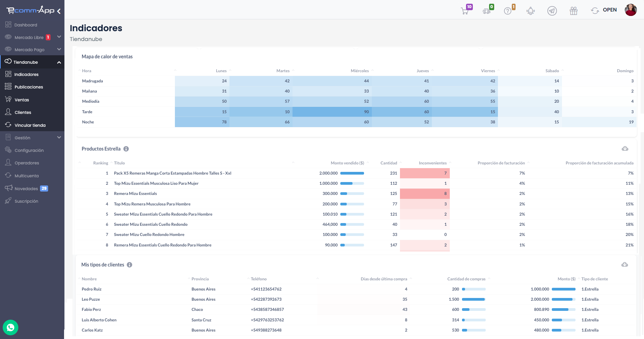Click the Telegram paper plane icon

point(552,11)
